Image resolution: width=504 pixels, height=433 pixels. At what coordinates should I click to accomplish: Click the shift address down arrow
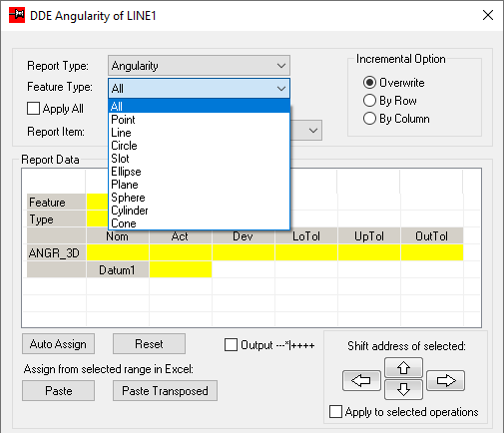coord(403,389)
